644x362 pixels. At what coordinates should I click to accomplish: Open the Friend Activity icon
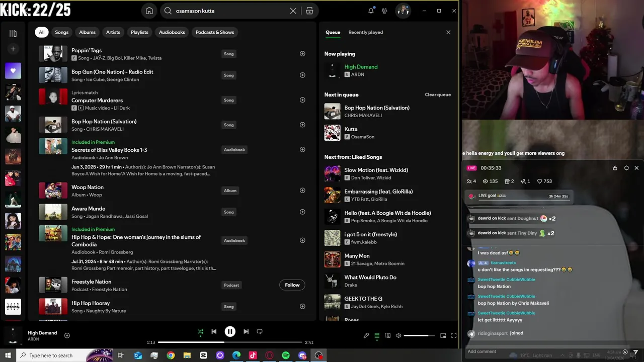[384, 11]
